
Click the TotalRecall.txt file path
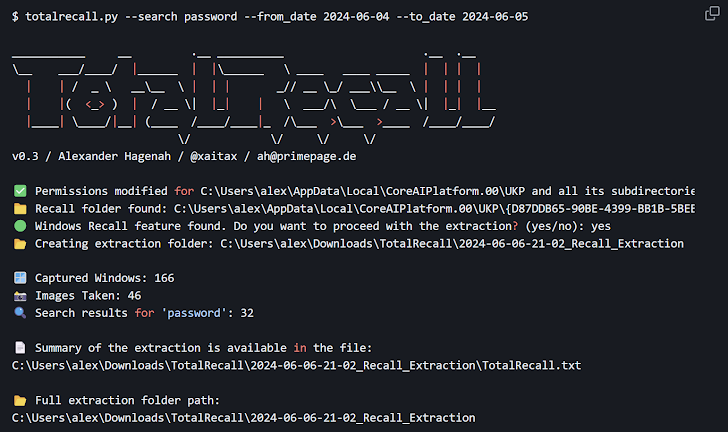click(x=296, y=366)
